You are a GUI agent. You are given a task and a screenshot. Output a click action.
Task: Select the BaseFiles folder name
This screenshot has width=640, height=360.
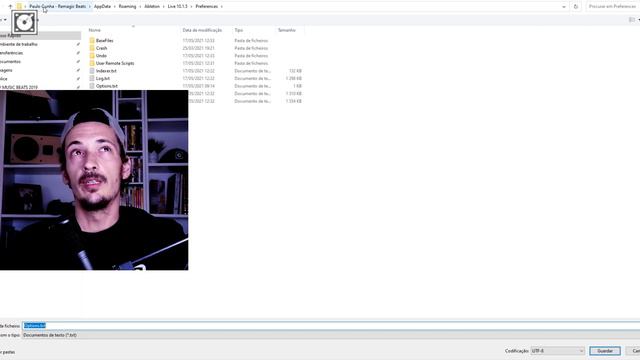pos(104,40)
